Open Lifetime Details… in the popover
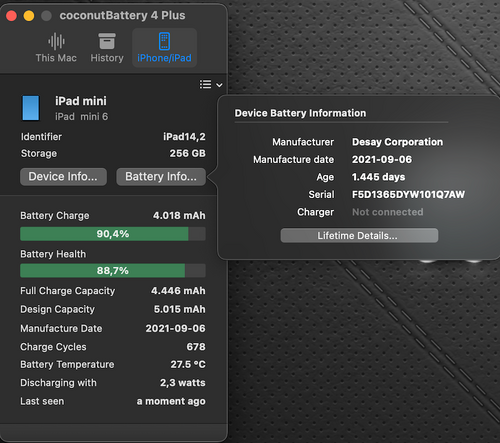Screen dimensions: 500x443 (x=359, y=236)
